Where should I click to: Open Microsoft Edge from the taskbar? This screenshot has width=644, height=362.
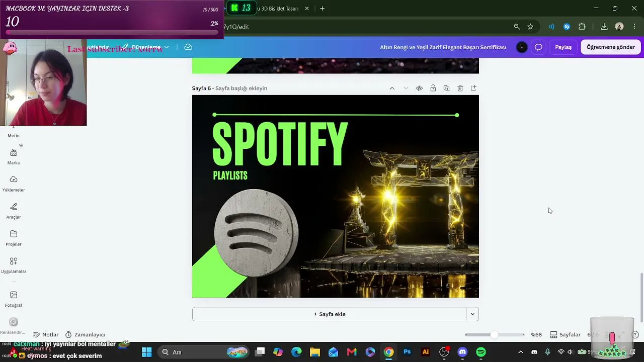click(x=296, y=352)
